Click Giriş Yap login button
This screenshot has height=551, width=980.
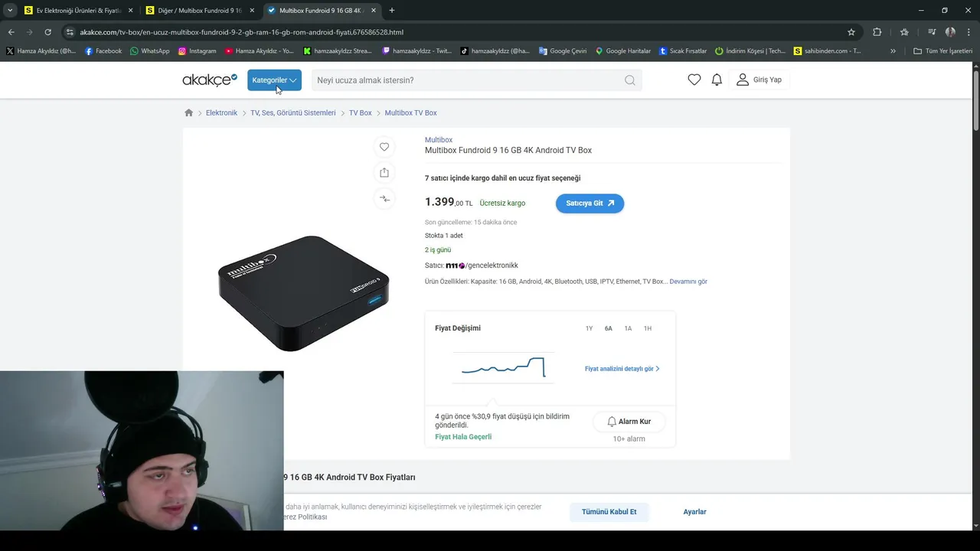[x=759, y=80]
